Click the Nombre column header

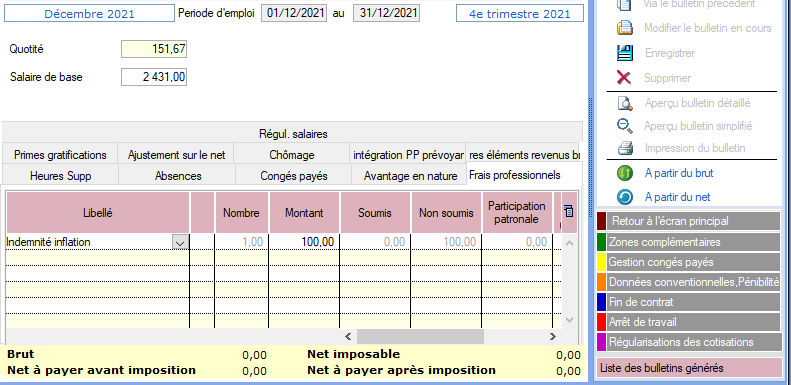coord(242,212)
